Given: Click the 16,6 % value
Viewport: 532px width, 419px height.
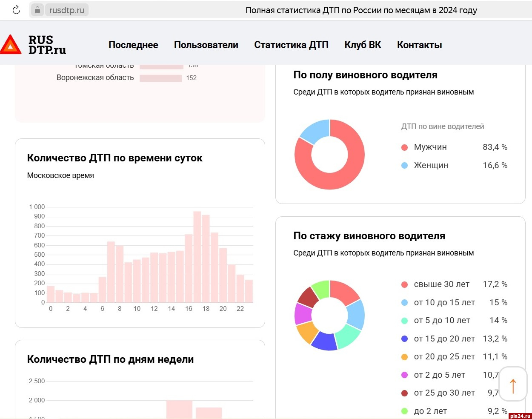Looking at the screenshot, I should 495,166.
